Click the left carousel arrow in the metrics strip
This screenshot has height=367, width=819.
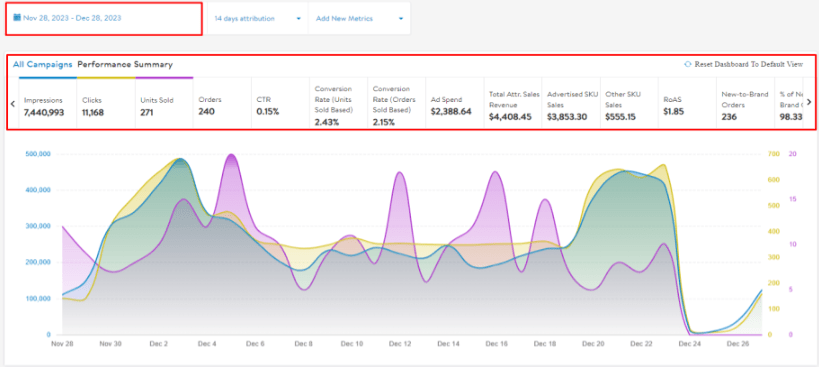pyautogui.click(x=13, y=103)
